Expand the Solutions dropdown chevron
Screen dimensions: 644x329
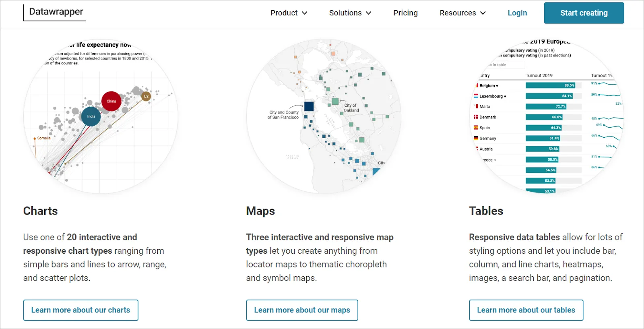coord(368,13)
